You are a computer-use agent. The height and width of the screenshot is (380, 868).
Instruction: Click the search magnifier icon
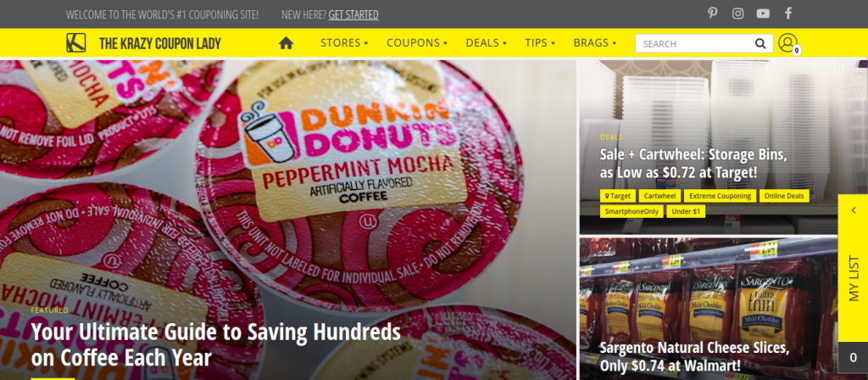760,43
